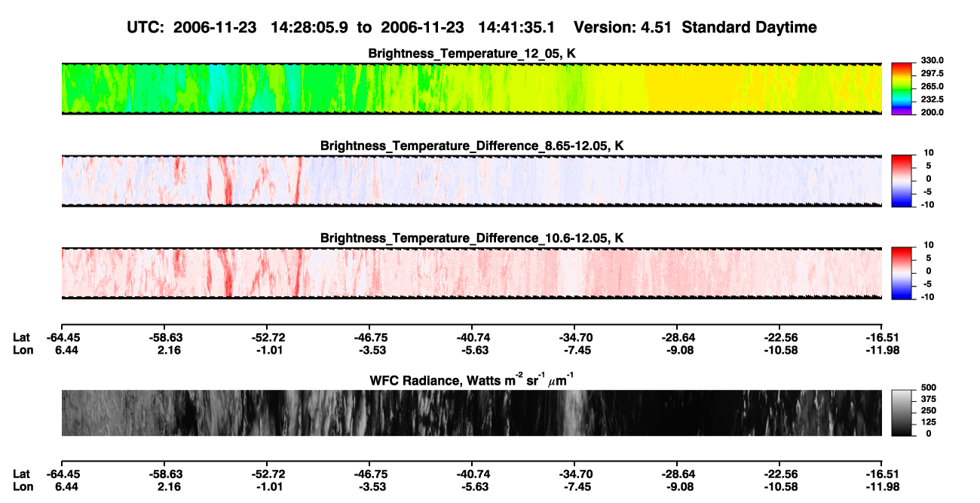Click the '265.0' color scale label
The height and width of the screenshot is (503, 980).
[933, 87]
